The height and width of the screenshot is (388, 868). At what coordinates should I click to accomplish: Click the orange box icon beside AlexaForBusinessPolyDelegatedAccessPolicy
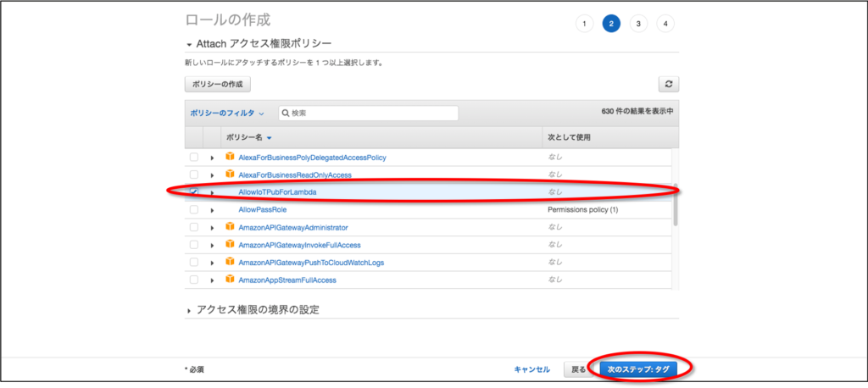tap(229, 157)
